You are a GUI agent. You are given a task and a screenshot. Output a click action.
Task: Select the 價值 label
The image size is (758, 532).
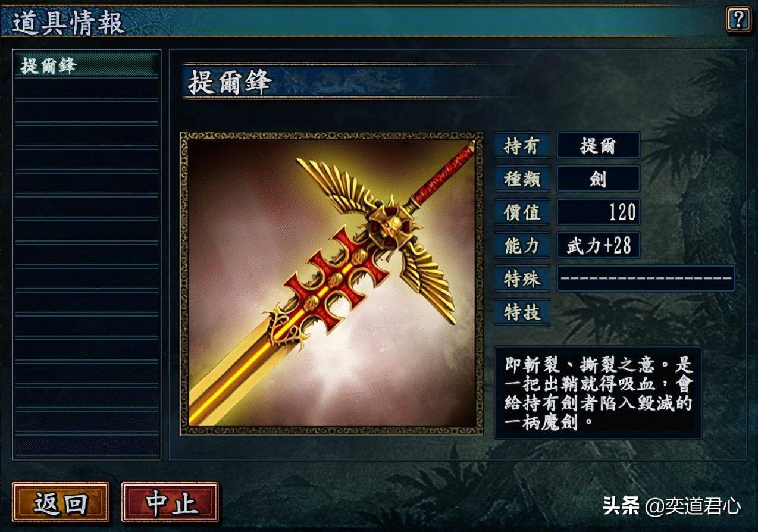tap(522, 212)
